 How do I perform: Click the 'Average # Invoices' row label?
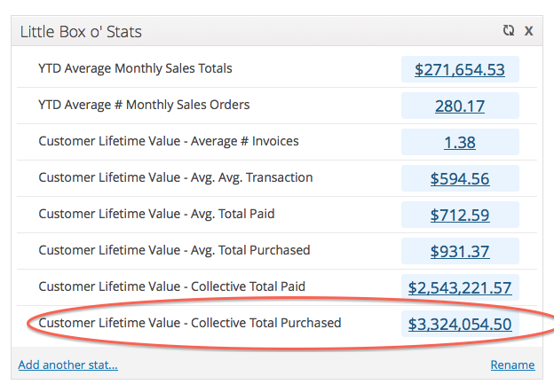pyautogui.click(x=169, y=141)
